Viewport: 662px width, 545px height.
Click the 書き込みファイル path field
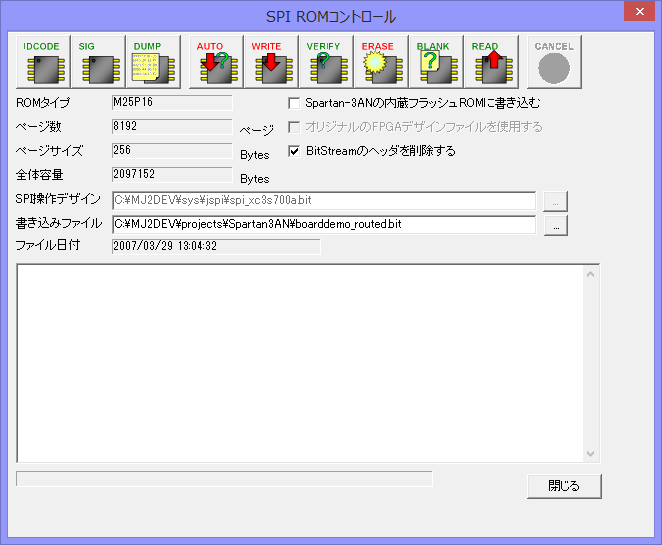[x=323, y=225]
